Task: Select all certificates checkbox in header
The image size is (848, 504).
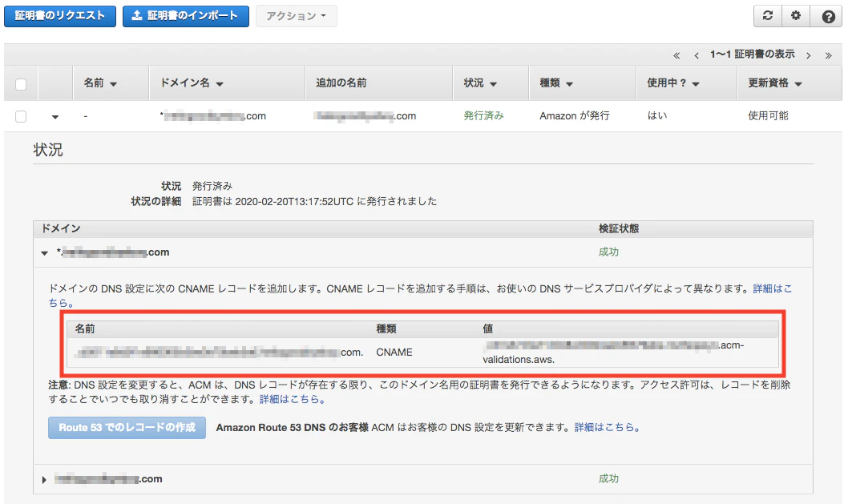Action: coord(21,84)
